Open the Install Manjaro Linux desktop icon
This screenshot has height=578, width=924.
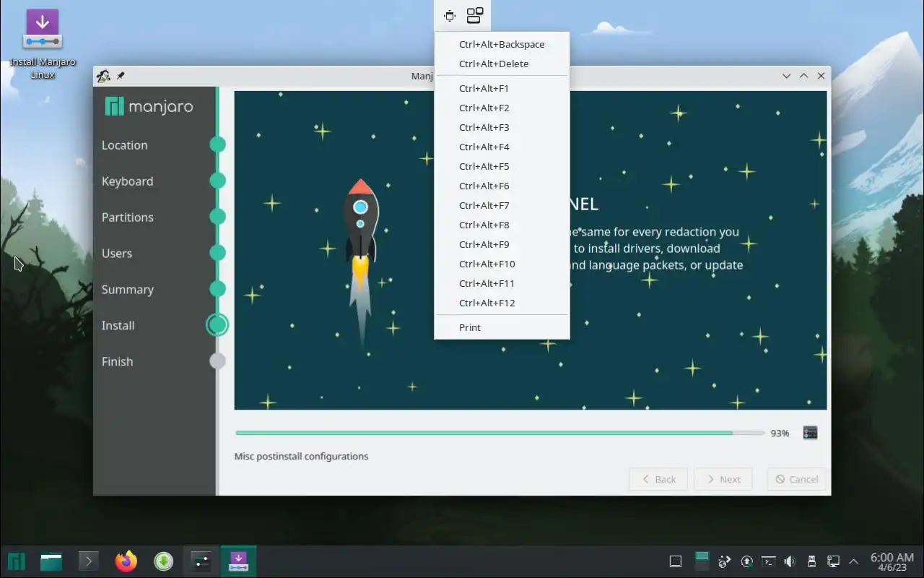[43, 43]
